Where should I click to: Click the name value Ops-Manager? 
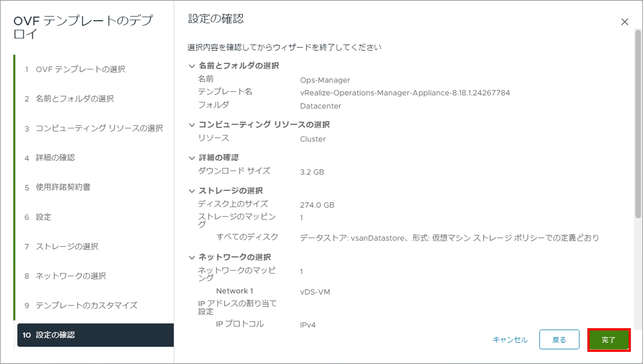point(325,80)
